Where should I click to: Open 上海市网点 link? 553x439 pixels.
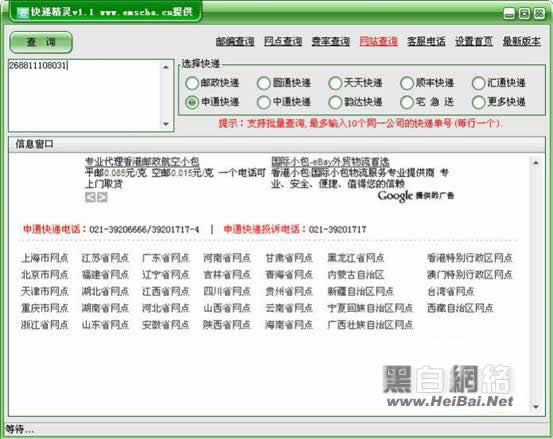(x=44, y=258)
